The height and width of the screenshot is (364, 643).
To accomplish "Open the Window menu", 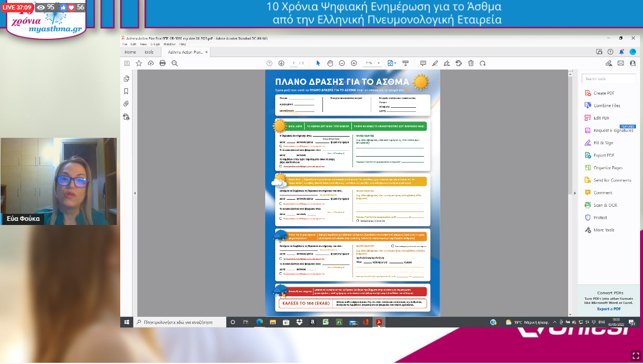I will point(169,44).
